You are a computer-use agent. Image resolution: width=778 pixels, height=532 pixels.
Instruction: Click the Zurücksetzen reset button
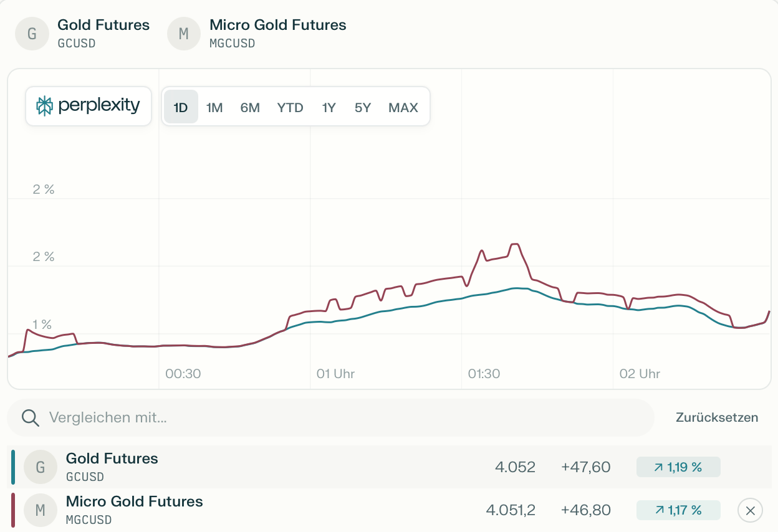[717, 417]
